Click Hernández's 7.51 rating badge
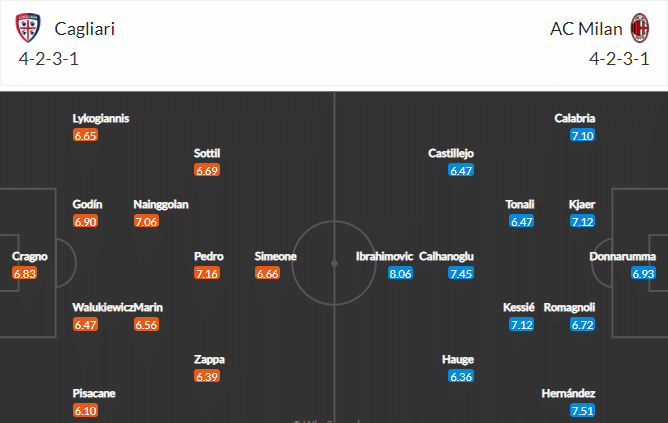This screenshot has height=423, width=668. pyautogui.click(x=582, y=411)
